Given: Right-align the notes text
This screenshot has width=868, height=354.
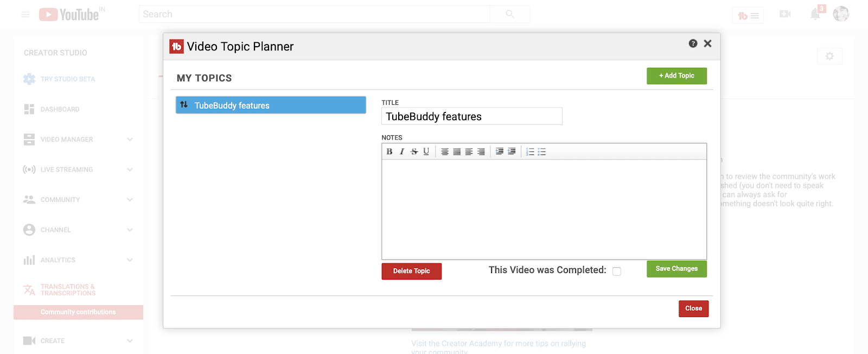Looking at the screenshot, I should point(481,151).
